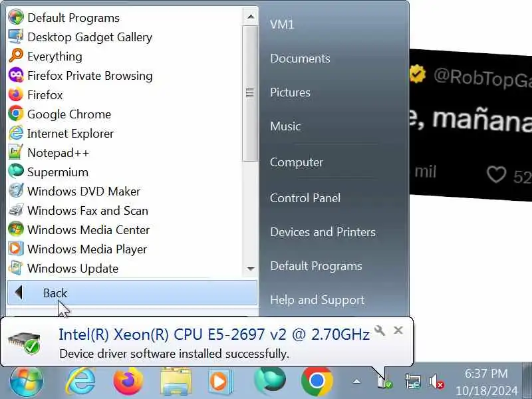Screen dimensions: 532x399
Task: Go Back to the main Start menu
Action: click(132, 293)
